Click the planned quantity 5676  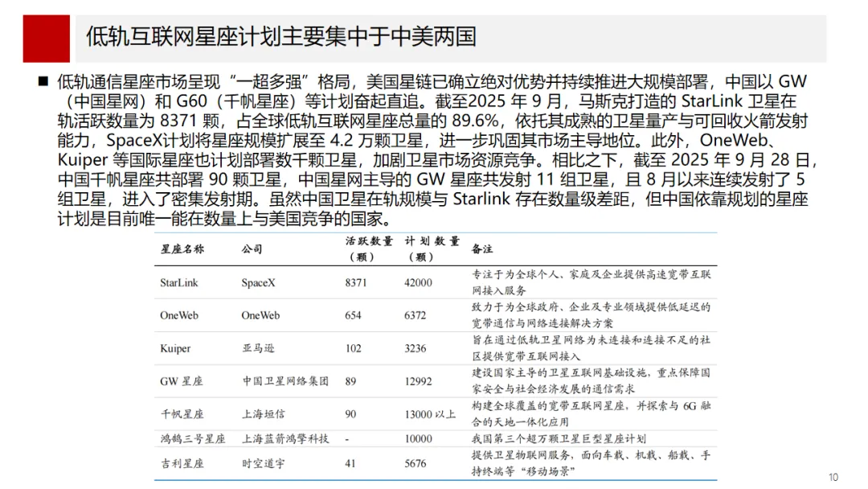click(x=416, y=463)
